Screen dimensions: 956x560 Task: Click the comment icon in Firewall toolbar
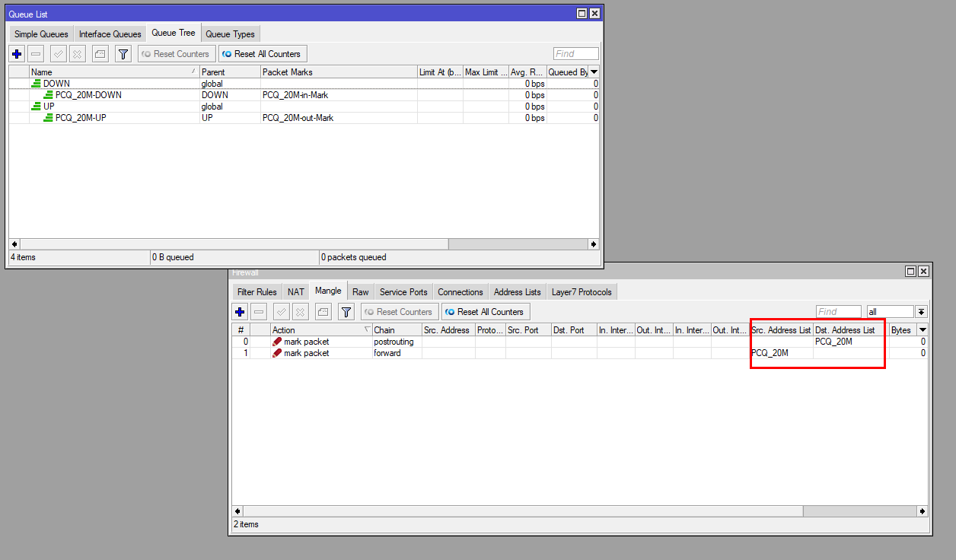323,312
